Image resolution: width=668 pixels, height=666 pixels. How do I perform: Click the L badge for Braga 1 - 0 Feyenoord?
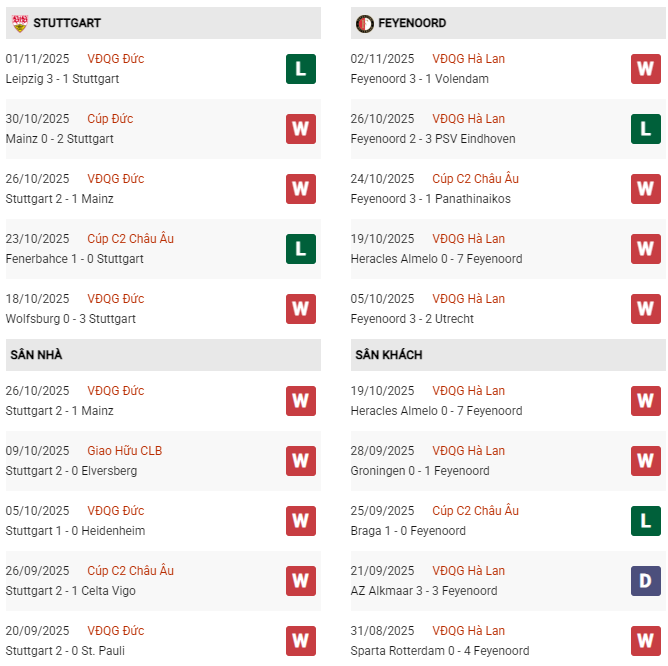[646, 521]
